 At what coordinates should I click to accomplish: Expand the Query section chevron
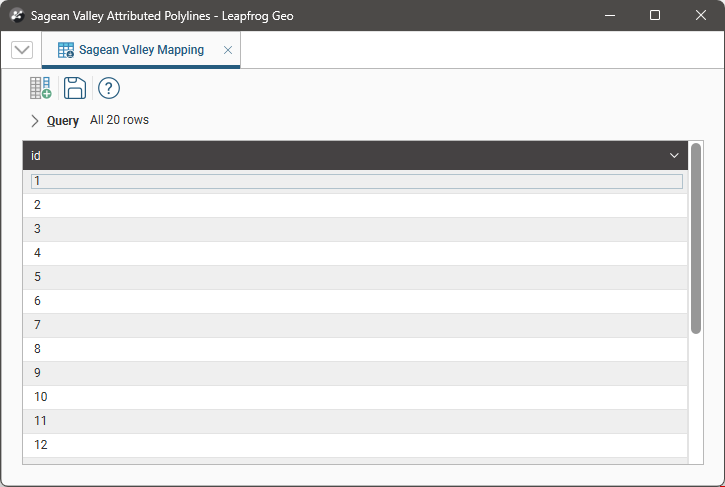[x=35, y=121]
